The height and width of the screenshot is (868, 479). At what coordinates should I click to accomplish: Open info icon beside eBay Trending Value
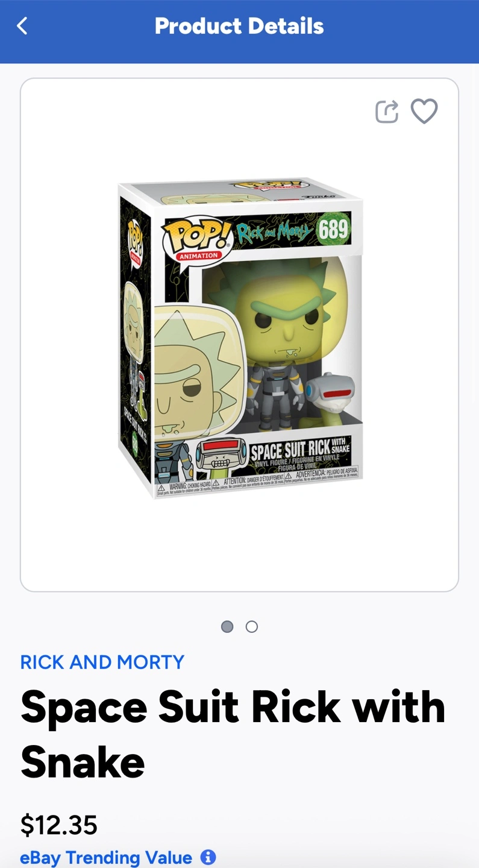pos(208,857)
